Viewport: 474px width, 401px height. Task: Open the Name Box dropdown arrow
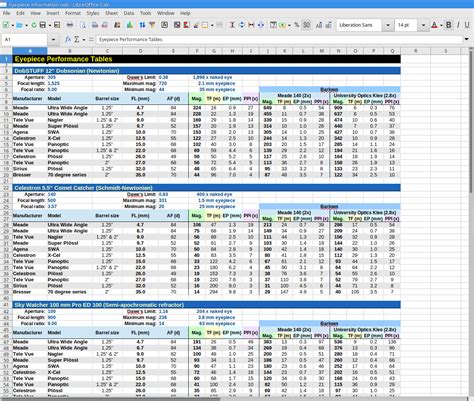53,40
